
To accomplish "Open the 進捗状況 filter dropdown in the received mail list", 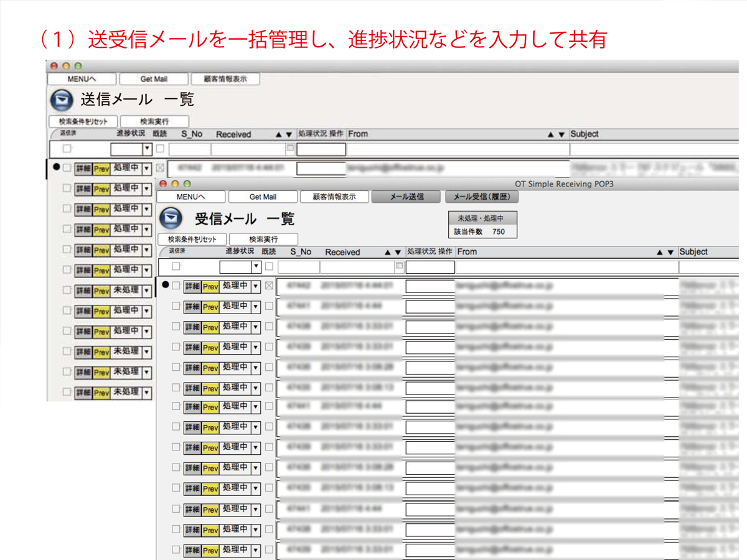I will click(257, 266).
